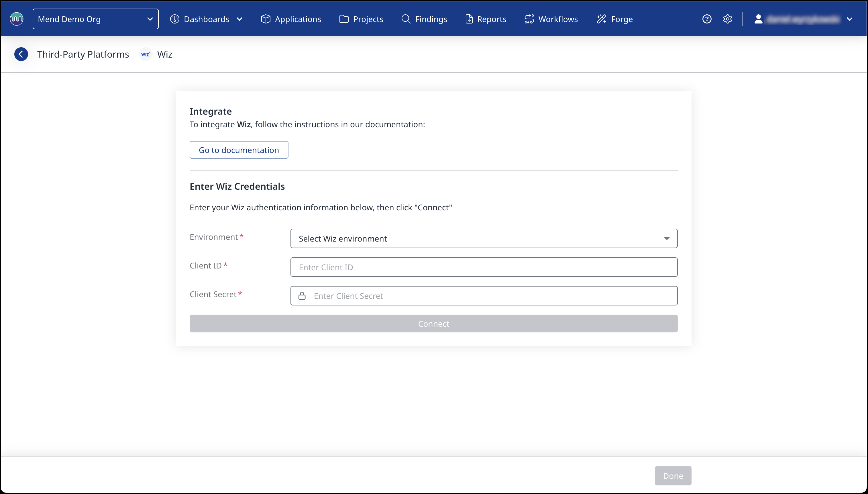Click the Wiz logo badge

click(x=146, y=54)
